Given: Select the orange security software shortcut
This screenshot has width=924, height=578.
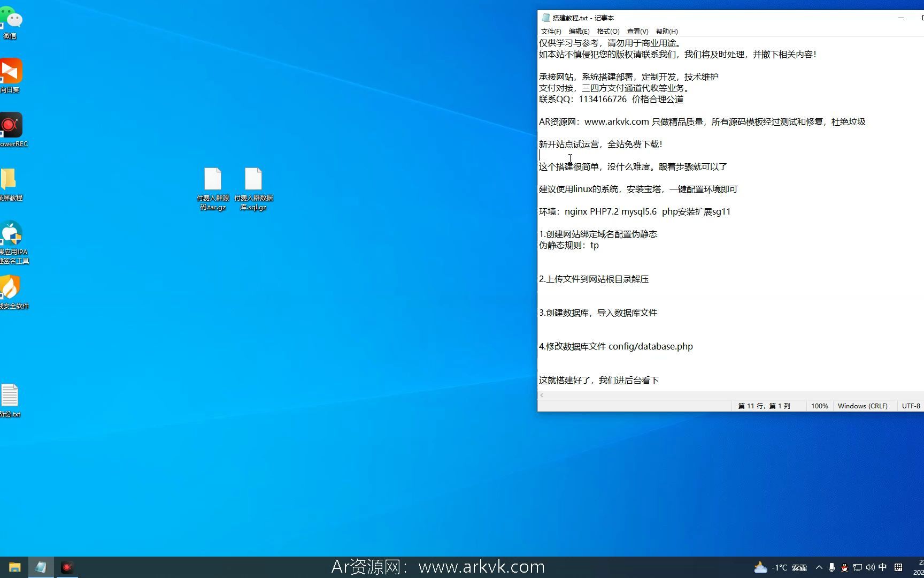Looking at the screenshot, I should coord(13,292).
